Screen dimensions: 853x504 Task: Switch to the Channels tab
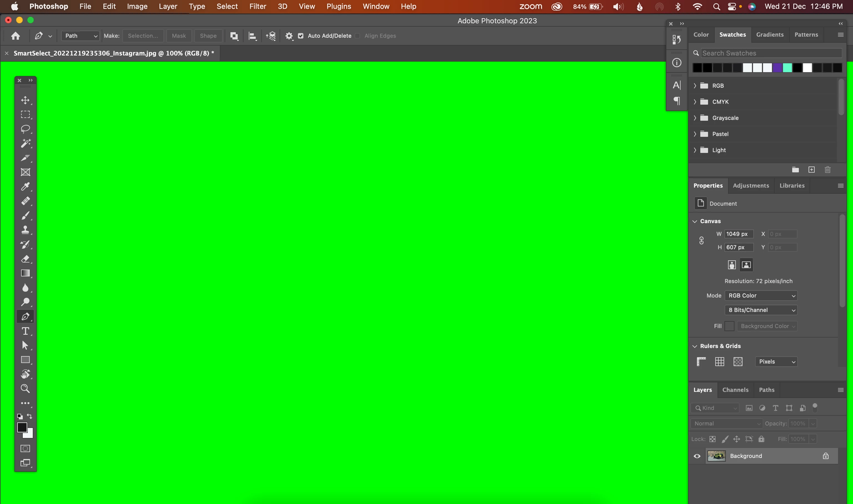click(x=735, y=390)
